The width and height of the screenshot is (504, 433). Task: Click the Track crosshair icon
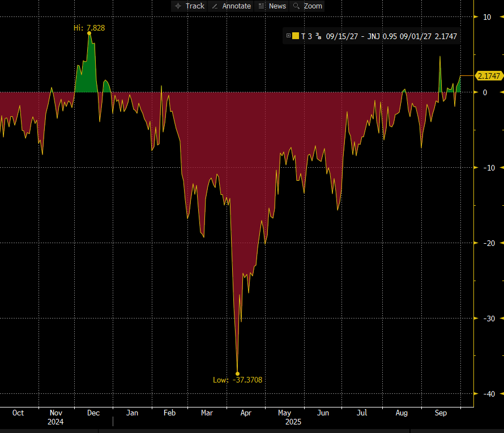tap(178, 6)
